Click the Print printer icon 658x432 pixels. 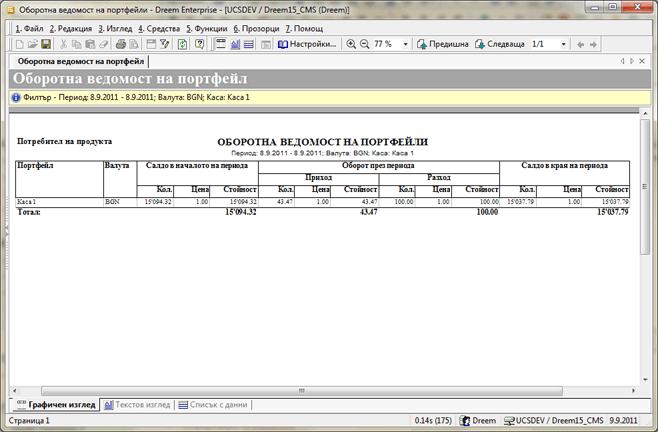click(x=121, y=44)
